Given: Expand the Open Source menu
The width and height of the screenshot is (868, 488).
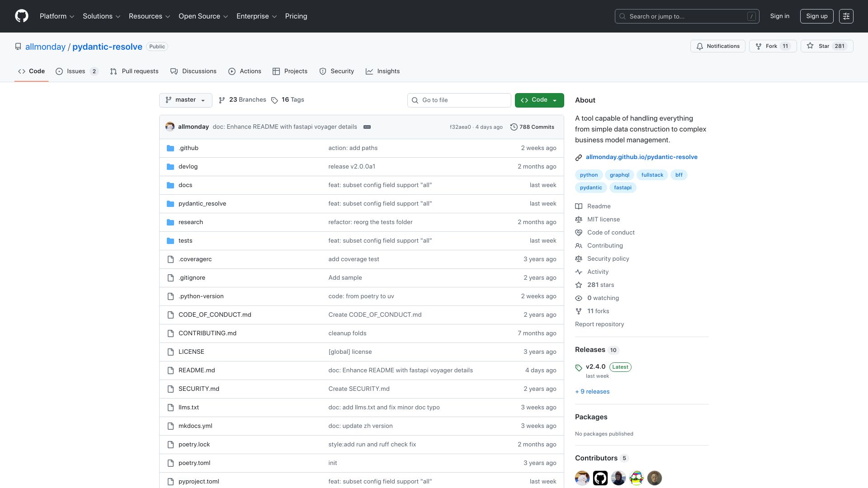Looking at the screenshot, I should (x=203, y=16).
